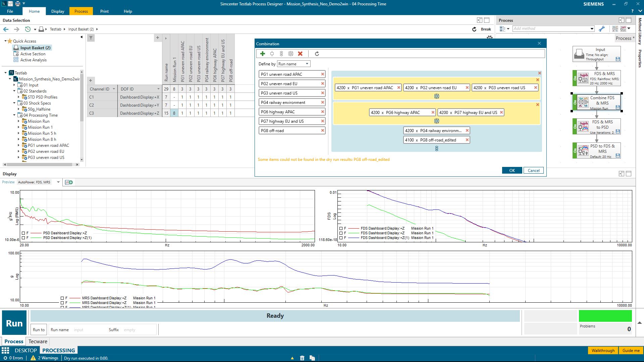The image size is (644, 362).
Task: Open the Display ribbon tab
Action: point(58,11)
